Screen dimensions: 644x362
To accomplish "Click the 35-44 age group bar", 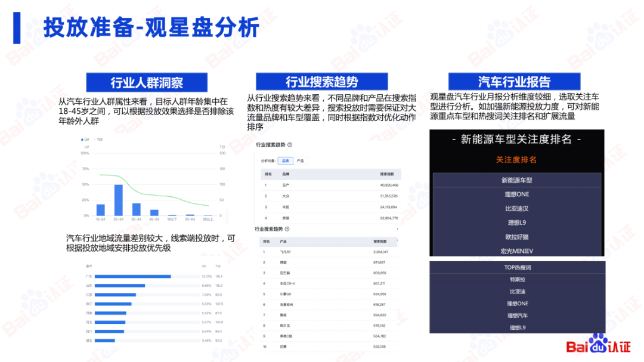I will click(137, 209).
